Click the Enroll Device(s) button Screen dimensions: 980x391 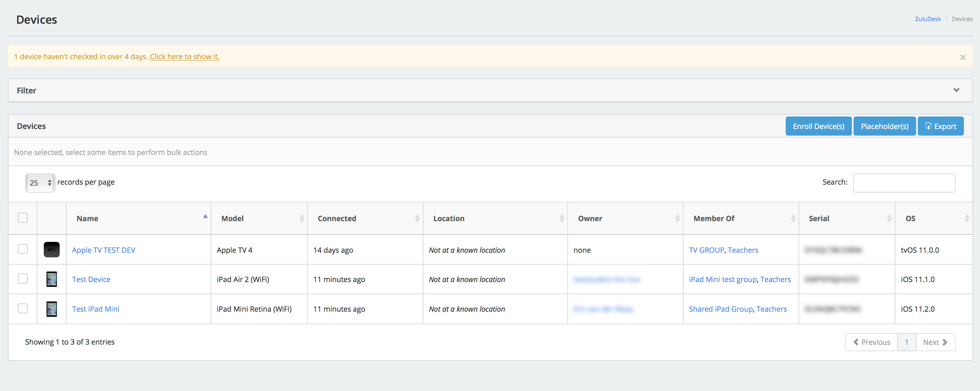(818, 126)
